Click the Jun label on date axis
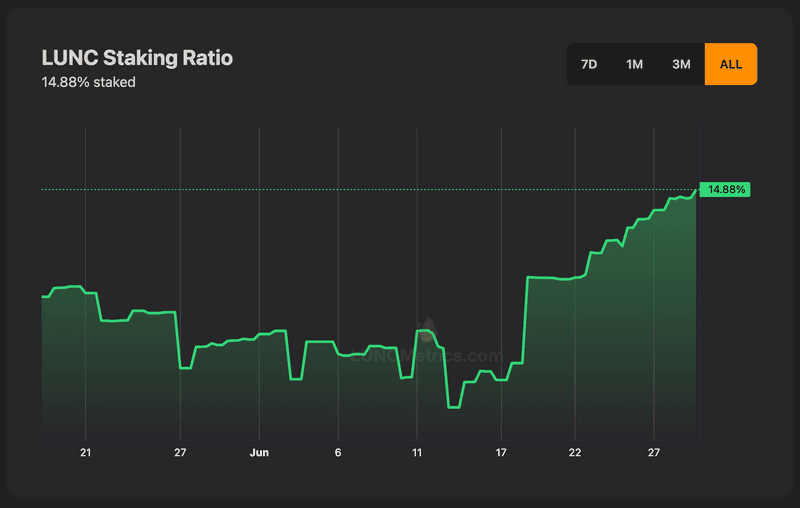Screen dimensions: 800x508 tap(259, 453)
